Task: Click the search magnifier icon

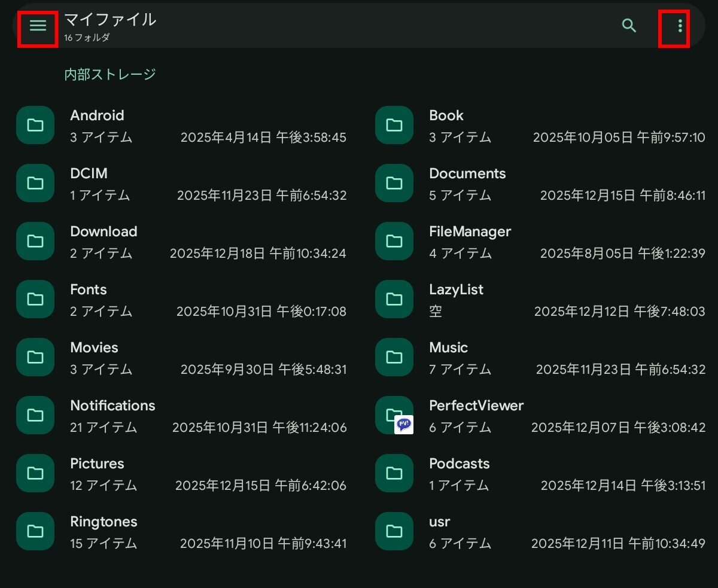Action: [629, 26]
